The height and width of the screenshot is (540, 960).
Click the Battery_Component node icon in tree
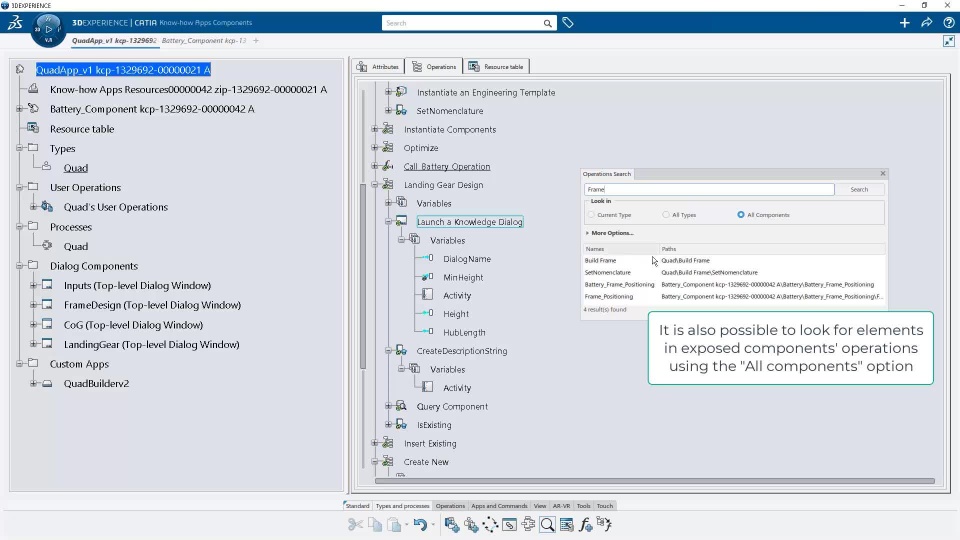pyautogui.click(x=34, y=108)
